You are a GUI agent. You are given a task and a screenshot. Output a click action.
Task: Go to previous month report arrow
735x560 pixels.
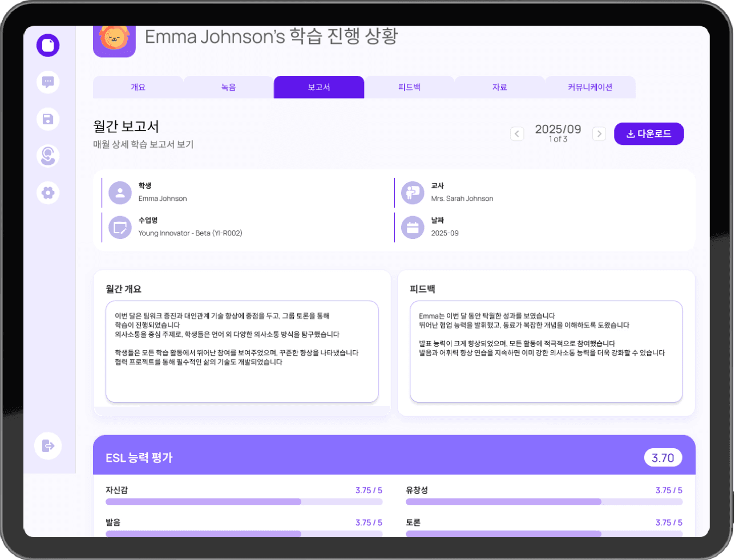pos(517,134)
